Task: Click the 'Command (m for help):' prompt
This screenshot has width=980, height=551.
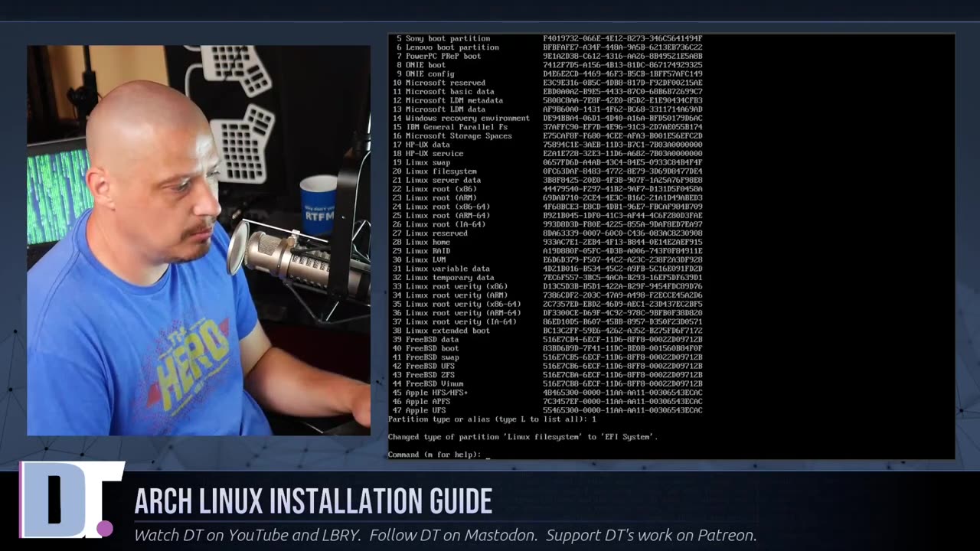Action: point(434,455)
